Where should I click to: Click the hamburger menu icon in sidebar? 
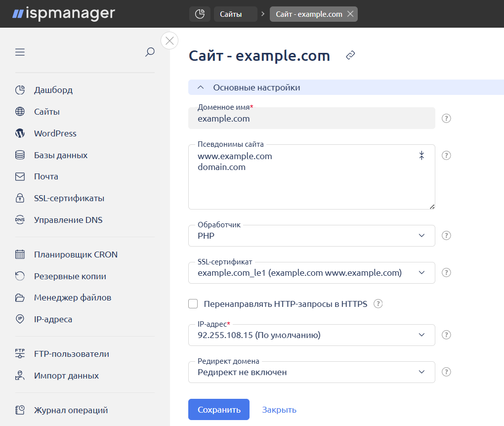pyautogui.click(x=20, y=52)
